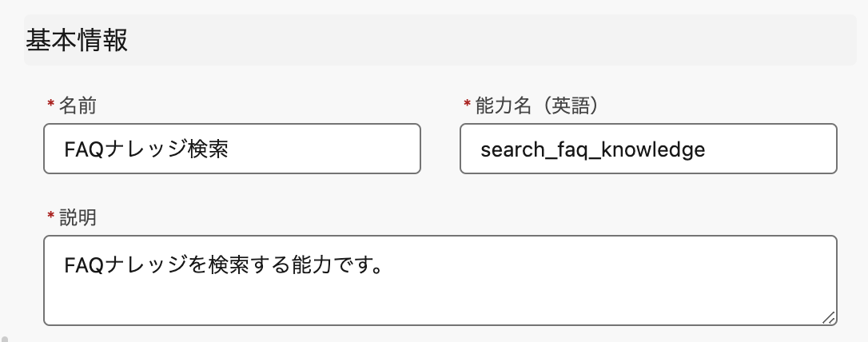The height and width of the screenshot is (342, 868).
Task: Click the required asterisk beside 能力名（英語）
Action: click(x=467, y=105)
